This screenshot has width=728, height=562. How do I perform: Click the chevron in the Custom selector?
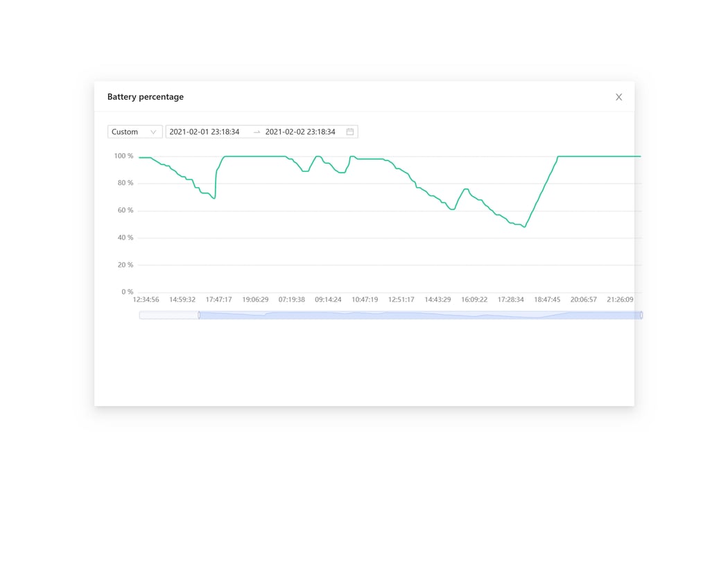153,132
